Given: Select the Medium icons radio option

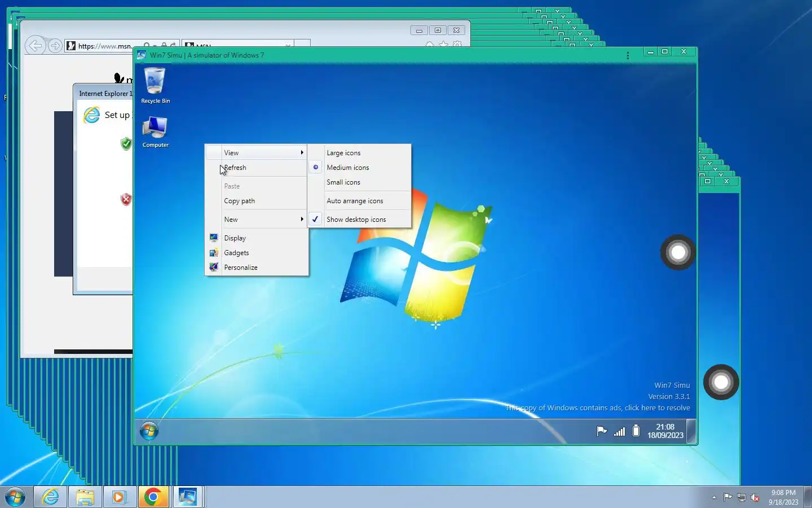Looking at the screenshot, I should tap(316, 167).
